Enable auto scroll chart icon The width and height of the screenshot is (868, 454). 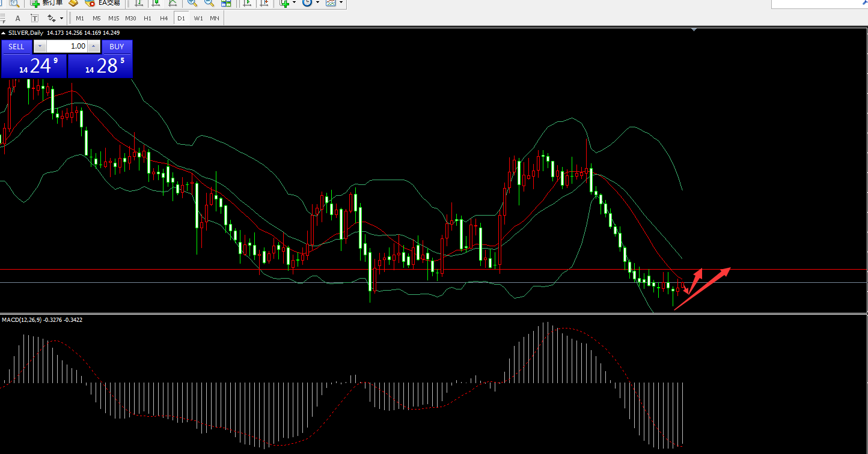(x=246, y=3)
